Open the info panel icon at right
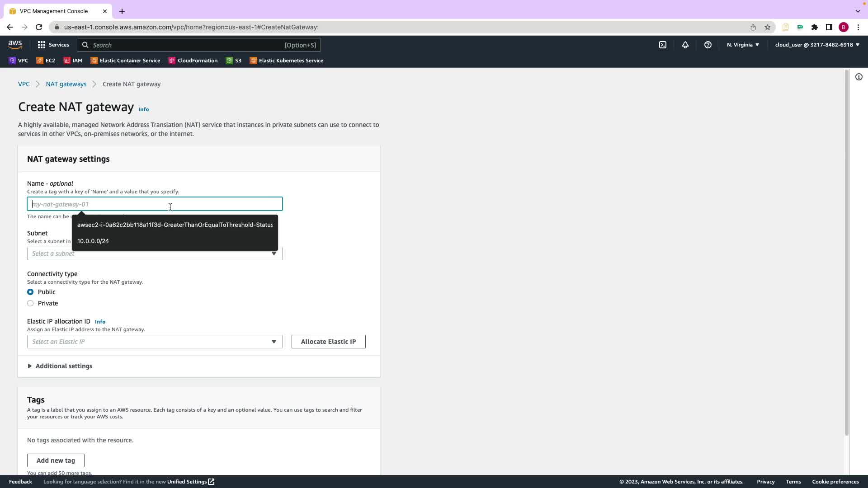 coord(859,77)
